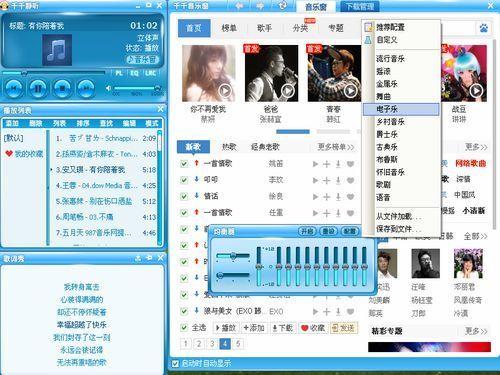The height and width of the screenshot is (375, 500).
Task: Click the play overlay on the 你不再爱我 album cover
Action: [225, 90]
